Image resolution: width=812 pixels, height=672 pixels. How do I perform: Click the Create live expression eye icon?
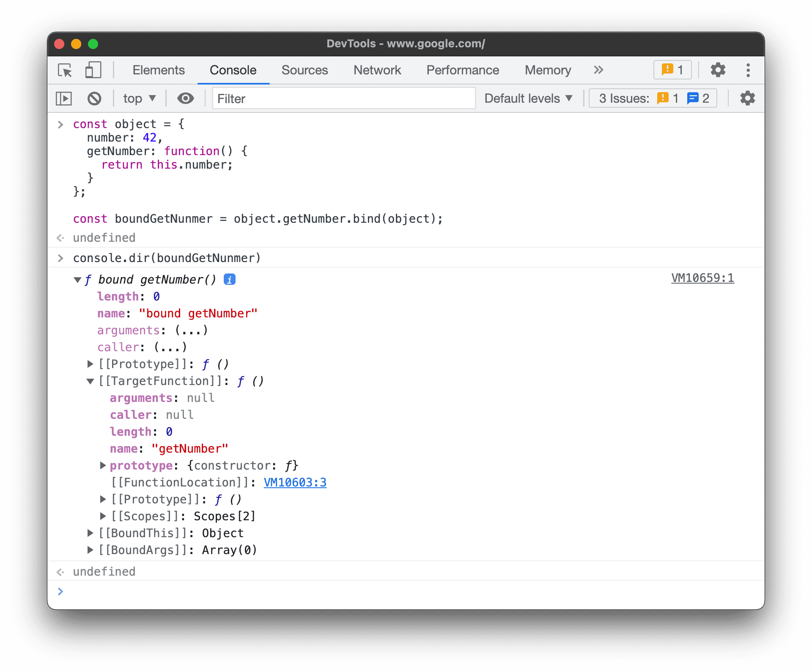187,98
